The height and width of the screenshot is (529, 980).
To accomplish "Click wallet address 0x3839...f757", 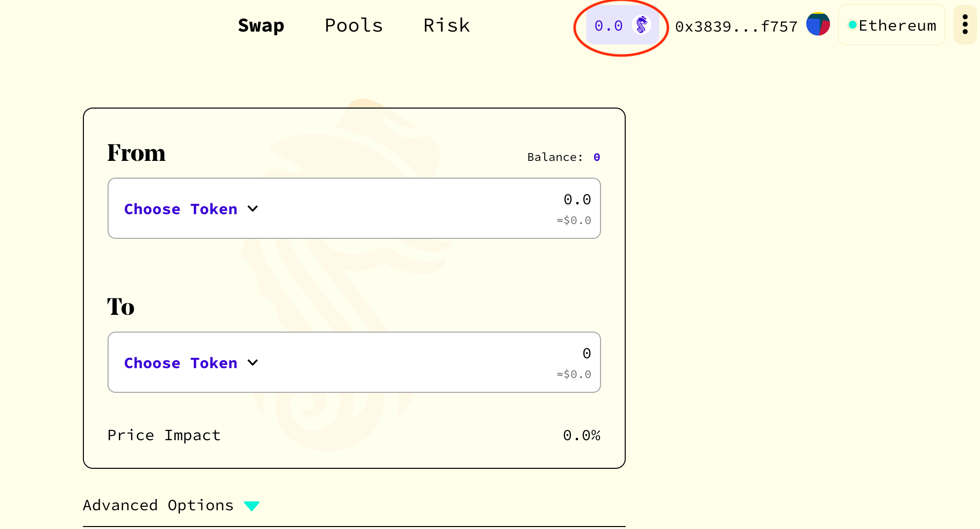I will click(x=736, y=27).
